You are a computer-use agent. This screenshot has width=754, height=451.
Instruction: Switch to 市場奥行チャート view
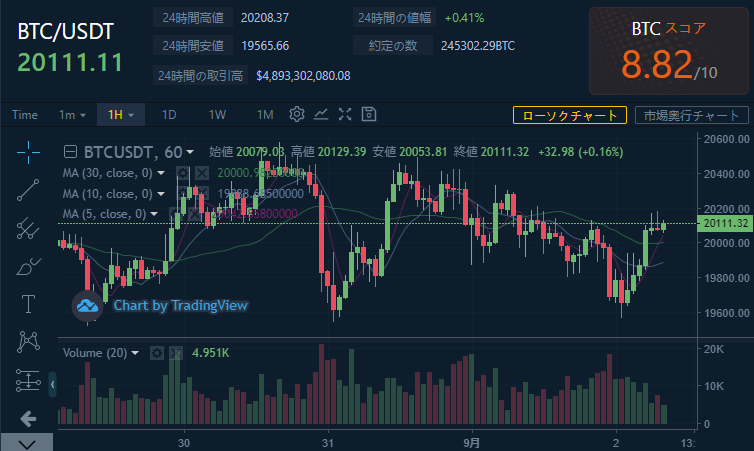[x=691, y=115]
